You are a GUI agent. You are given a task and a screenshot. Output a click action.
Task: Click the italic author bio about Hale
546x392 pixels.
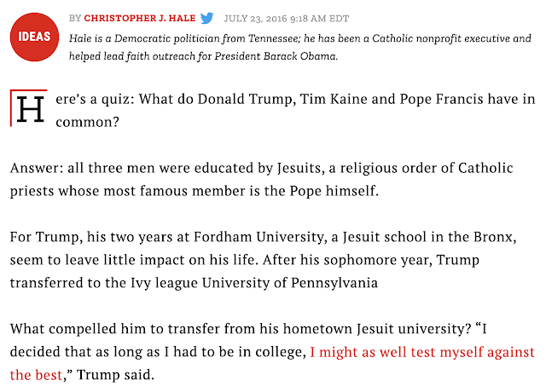click(300, 47)
